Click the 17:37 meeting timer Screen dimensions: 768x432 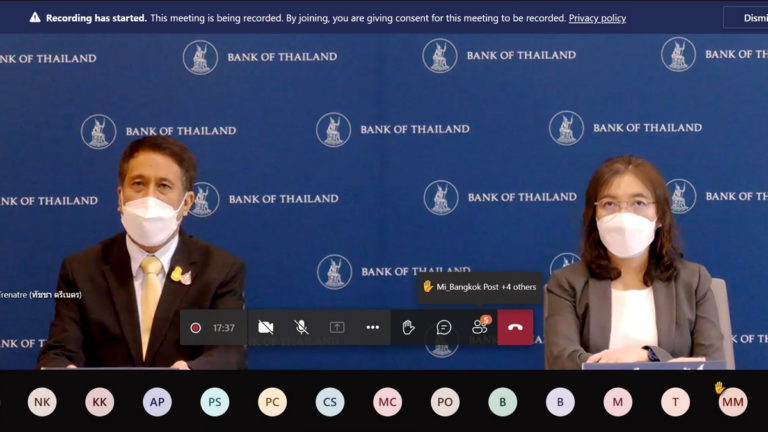(x=223, y=328)
